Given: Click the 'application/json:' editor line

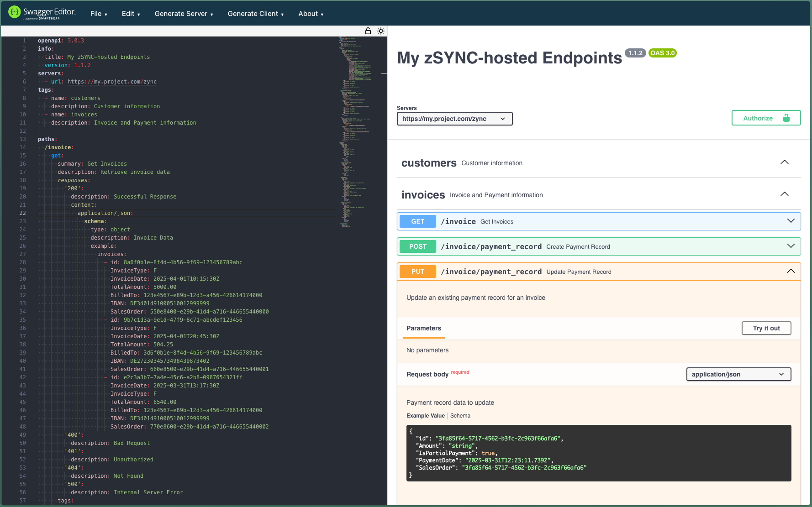Looking at the screenshot, I should coord(105,213).
